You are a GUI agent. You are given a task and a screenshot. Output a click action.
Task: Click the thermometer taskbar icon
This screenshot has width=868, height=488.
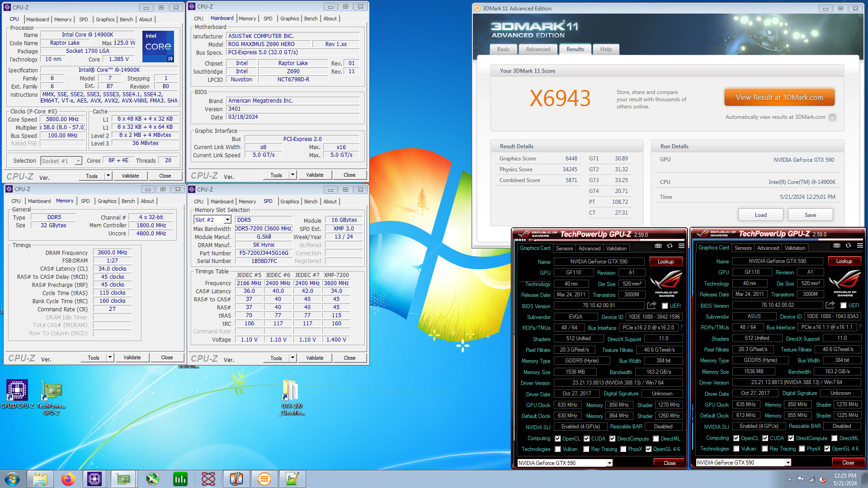click(236, 479)
